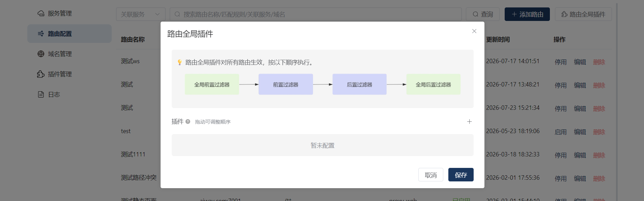644x201 pixels.
Task: Save the global plugin configuration
Action: click(461, 175)
